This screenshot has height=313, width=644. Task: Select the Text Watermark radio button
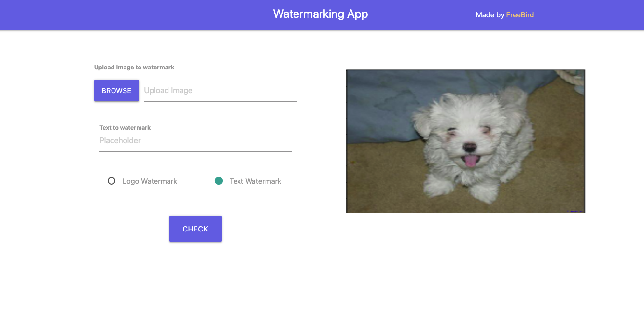tap(219, 181)
